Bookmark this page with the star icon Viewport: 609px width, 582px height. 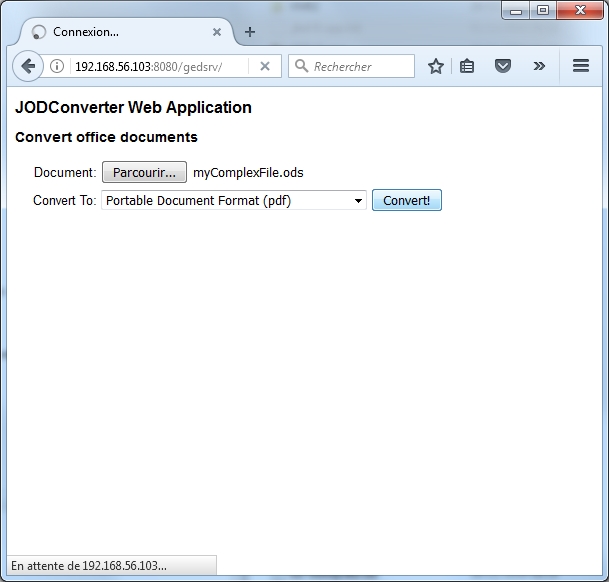[436, 67]
